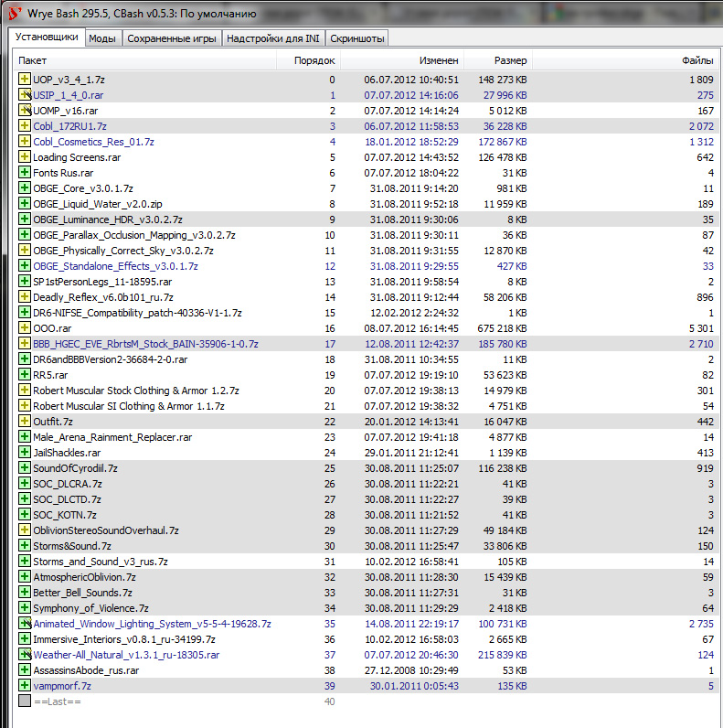This screenshot has height=728, width=723.
Task: Click the file count 5 301
Action: (701, 328)
